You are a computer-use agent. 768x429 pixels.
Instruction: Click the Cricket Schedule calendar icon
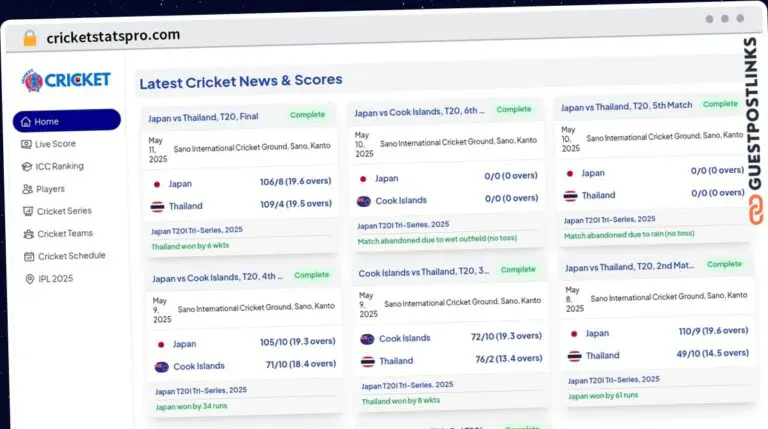click(x=28, y=256)
